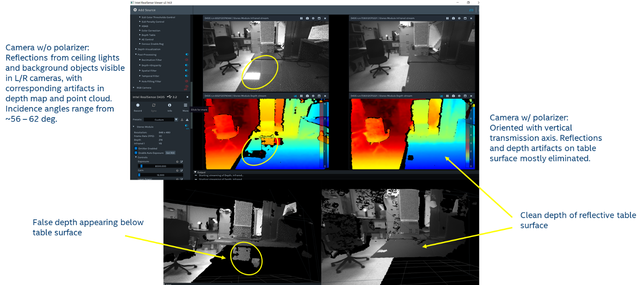Maximize the 728312070221 infrared stream panel
The width and height of the screenshot is (644, 285).
point(465,18)
